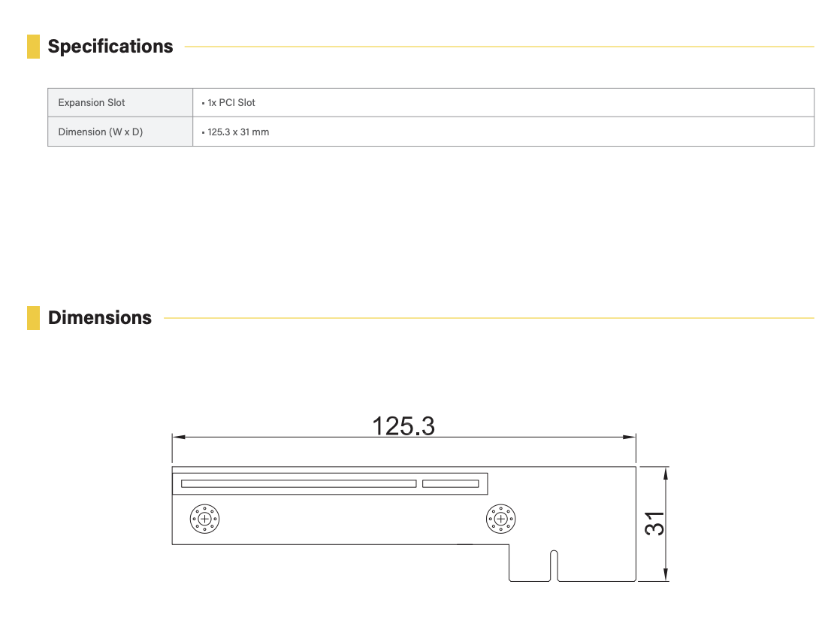Click the right screw hole in drawing
Image resolution: width=840 pixels, height=642 pixels.
[x=500, y=518]
